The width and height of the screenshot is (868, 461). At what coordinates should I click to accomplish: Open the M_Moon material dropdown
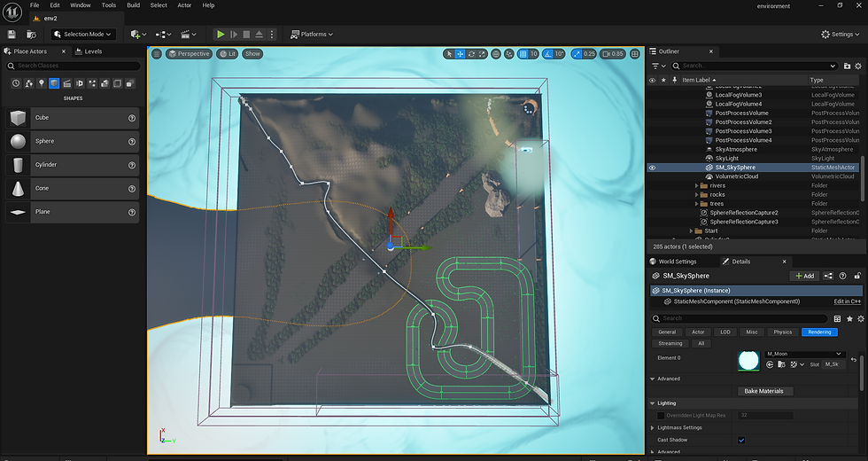[x=804, y=354]
